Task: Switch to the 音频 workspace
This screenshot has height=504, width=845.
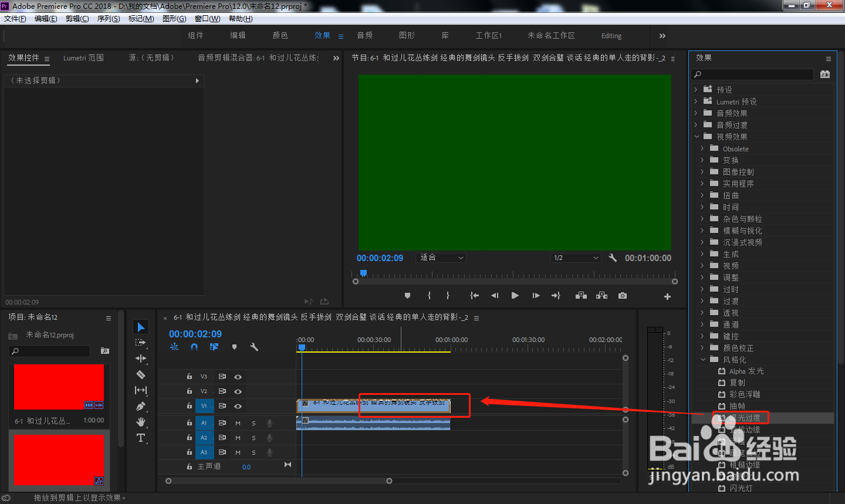Action: (365, 35)
